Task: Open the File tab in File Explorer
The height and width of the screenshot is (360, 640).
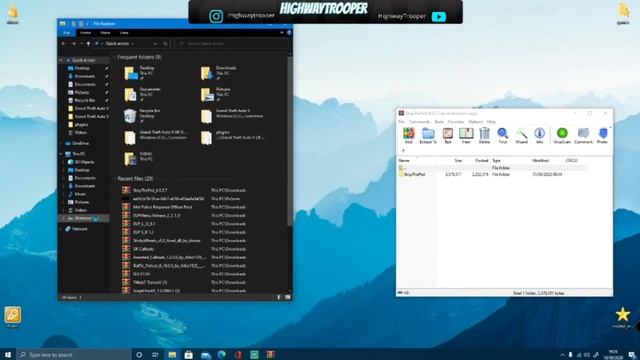Action: coord(67,33)
